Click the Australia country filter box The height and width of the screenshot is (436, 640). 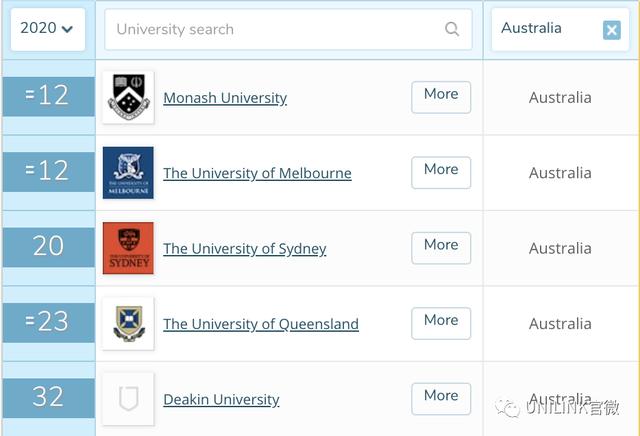560,29
